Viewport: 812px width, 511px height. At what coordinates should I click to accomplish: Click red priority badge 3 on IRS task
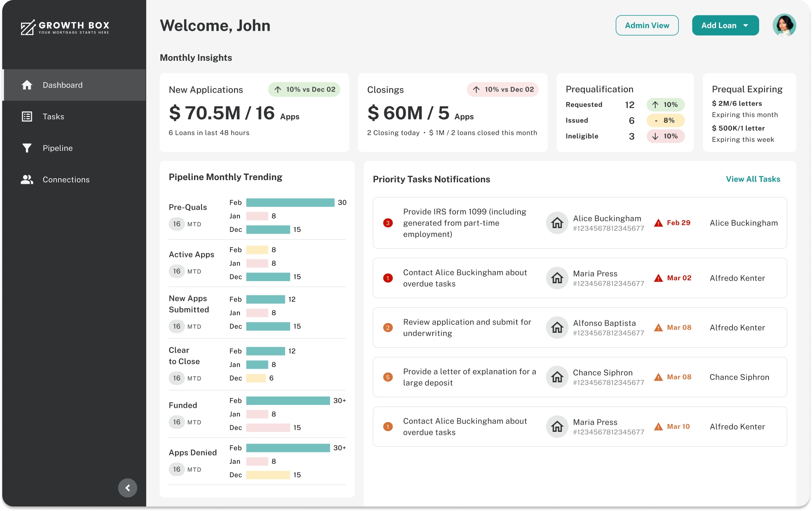pos(388,223)
